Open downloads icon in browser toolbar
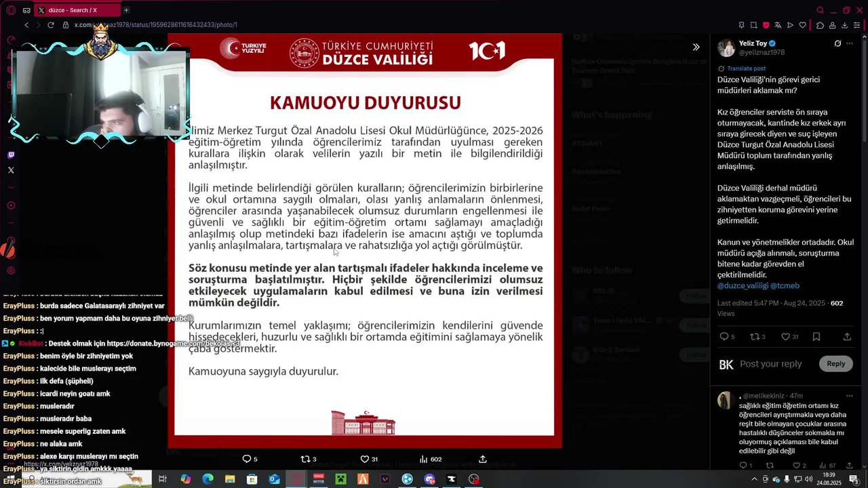This screenshot has width=868, height=488. tap(844, 25)
